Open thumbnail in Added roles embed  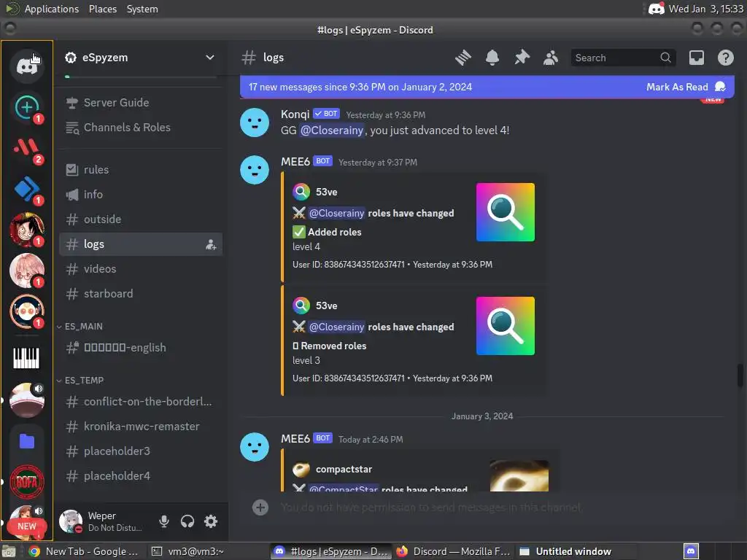click(x=506, y=212)
